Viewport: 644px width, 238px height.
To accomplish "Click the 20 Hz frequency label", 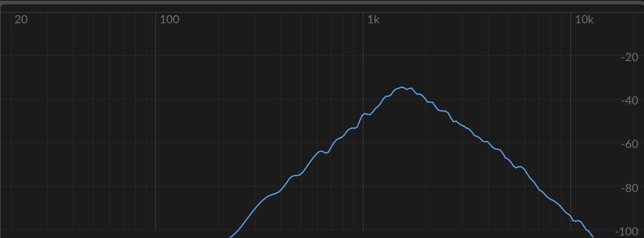I will pyautogui.click(x=21, y=20).
